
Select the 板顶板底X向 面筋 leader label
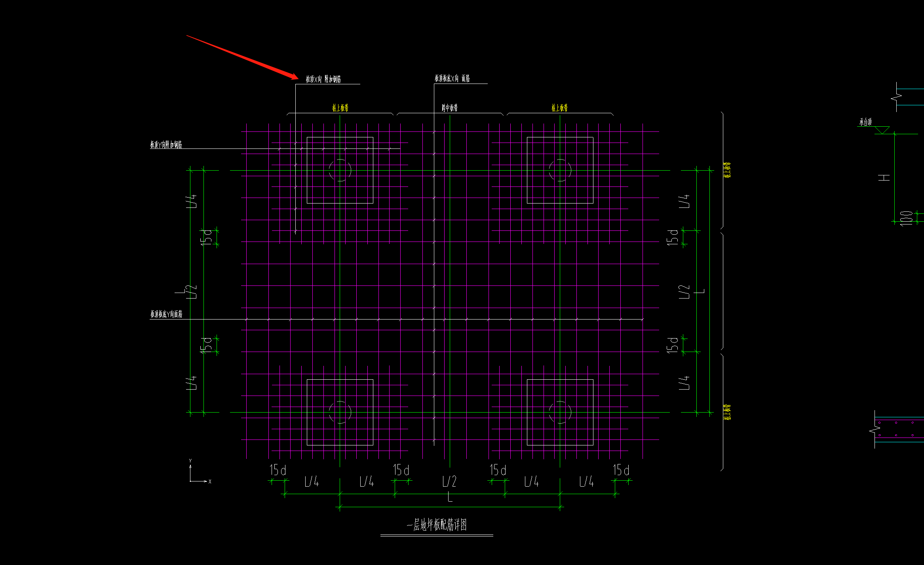452,78
